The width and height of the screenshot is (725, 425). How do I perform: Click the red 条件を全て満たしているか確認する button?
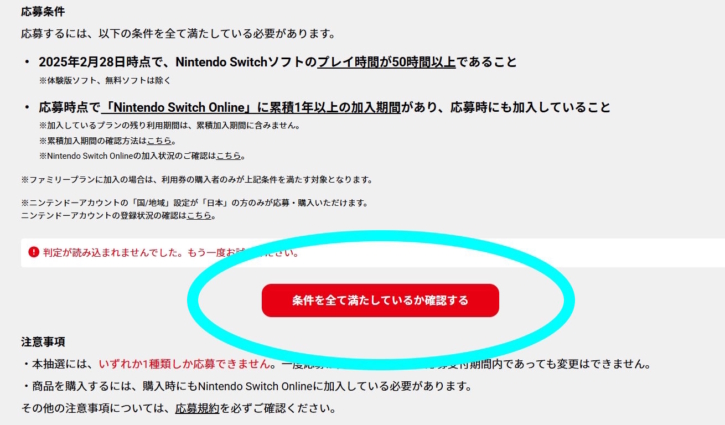pyautogui.click(x=380, y=301)
